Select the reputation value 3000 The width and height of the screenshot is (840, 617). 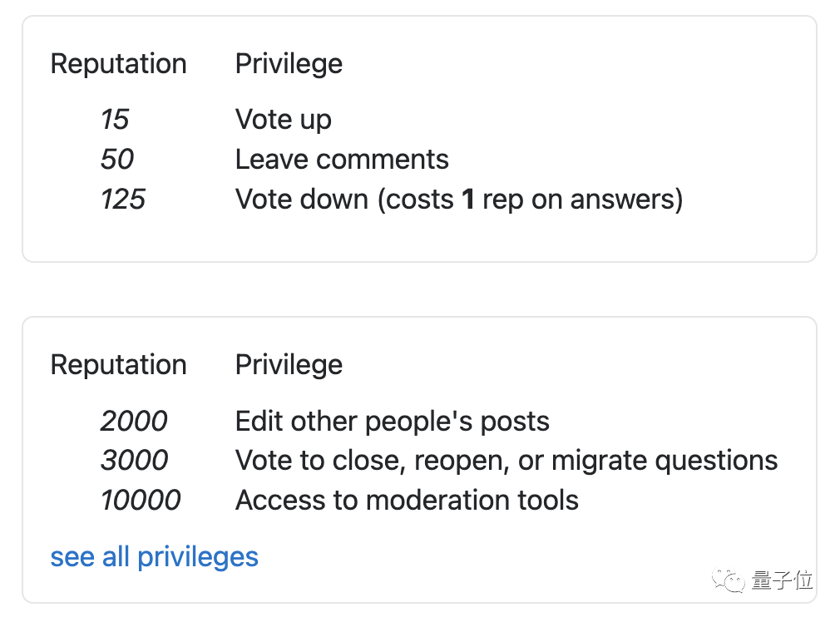click(x=134, y=460)
